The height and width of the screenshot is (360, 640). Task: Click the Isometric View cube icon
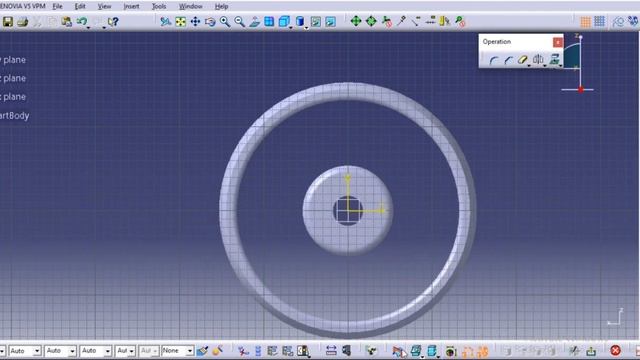tap(284, 22)
